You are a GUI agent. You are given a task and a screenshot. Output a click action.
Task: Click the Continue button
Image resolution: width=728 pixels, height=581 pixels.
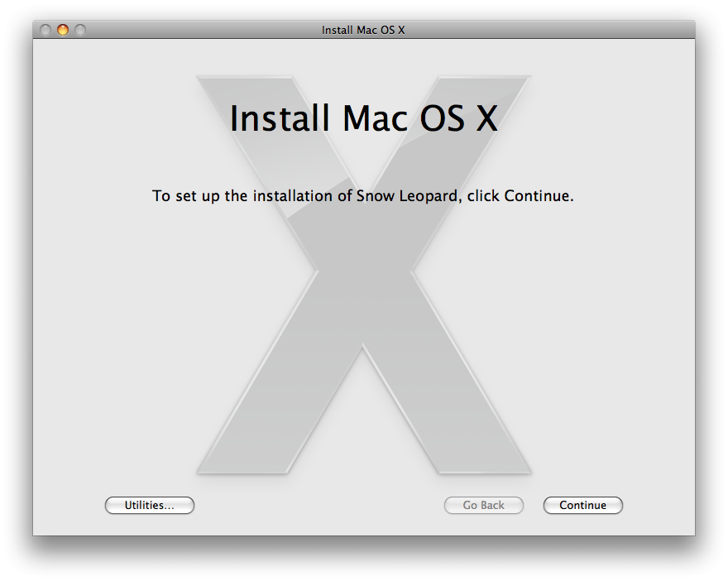(x=582, y=505)
